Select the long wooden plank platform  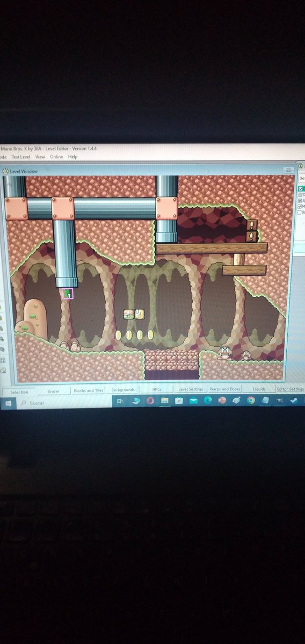(x=211, y=248)
